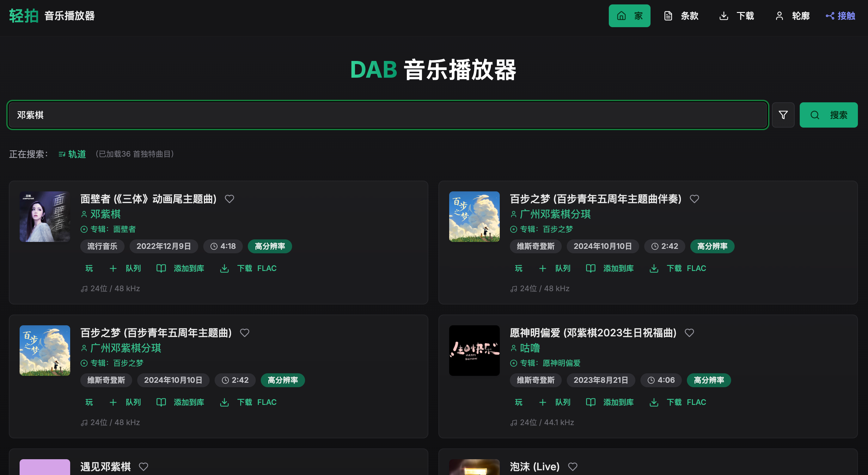
Task: Click download FLAC icon for 面壁者
Action: coord(224,269)
